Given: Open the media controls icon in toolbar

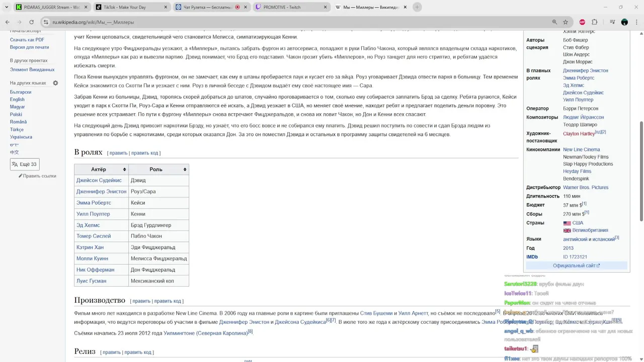Looking at the screenshot, I should click(612, 22).
